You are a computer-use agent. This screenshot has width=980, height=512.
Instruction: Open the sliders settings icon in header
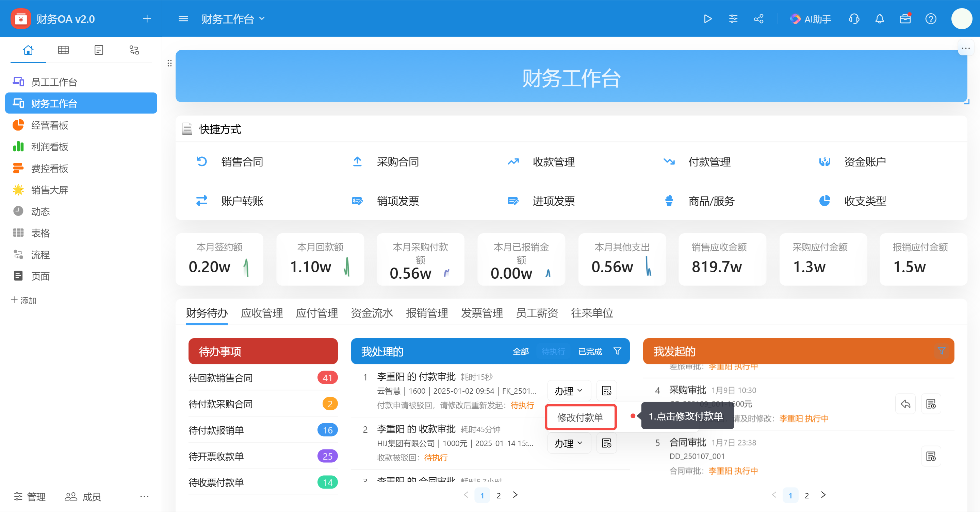(733, 19)
